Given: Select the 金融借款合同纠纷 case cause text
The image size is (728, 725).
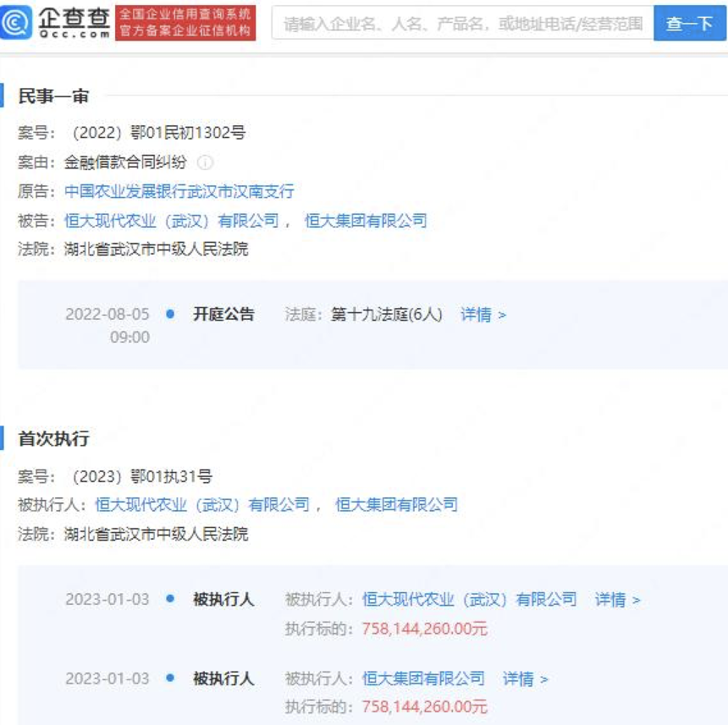Looking at the screenshot, I should [125, 162].
